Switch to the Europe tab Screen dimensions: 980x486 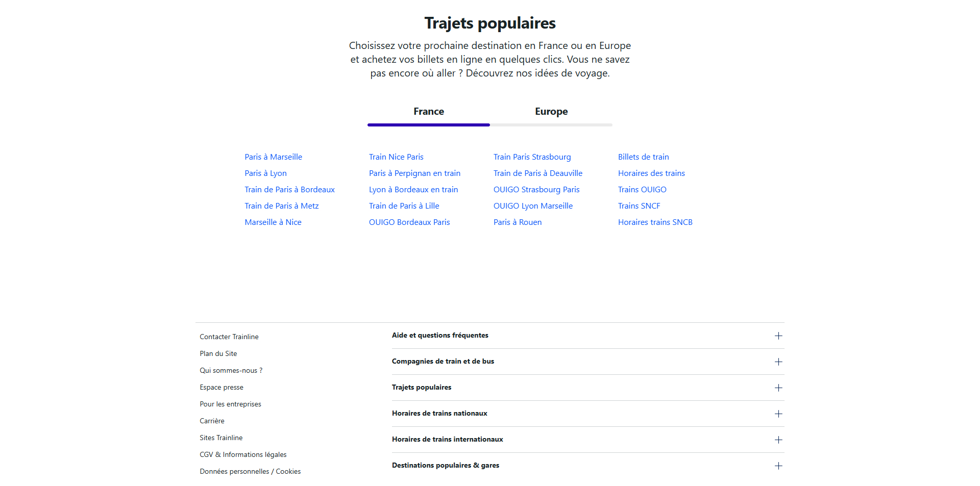point(551,112)
